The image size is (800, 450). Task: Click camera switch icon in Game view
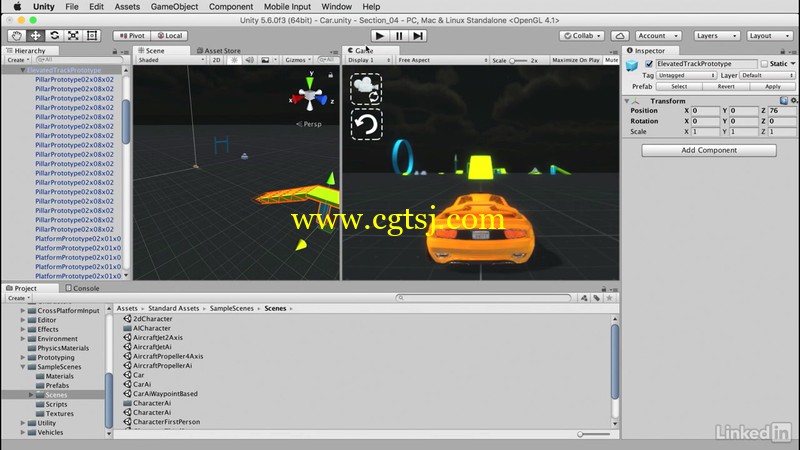[366, 89]
